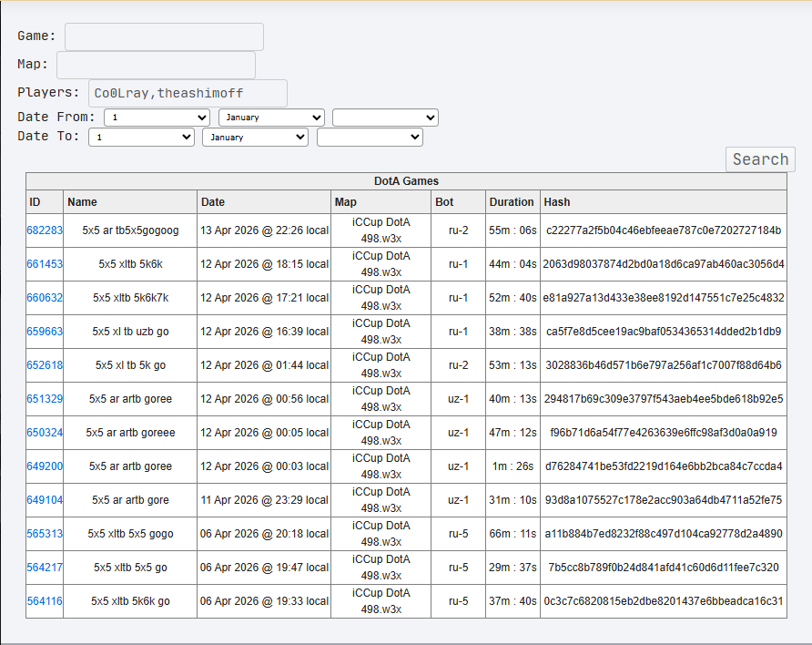Expand the Date To month dropdown

coord(255,138)
